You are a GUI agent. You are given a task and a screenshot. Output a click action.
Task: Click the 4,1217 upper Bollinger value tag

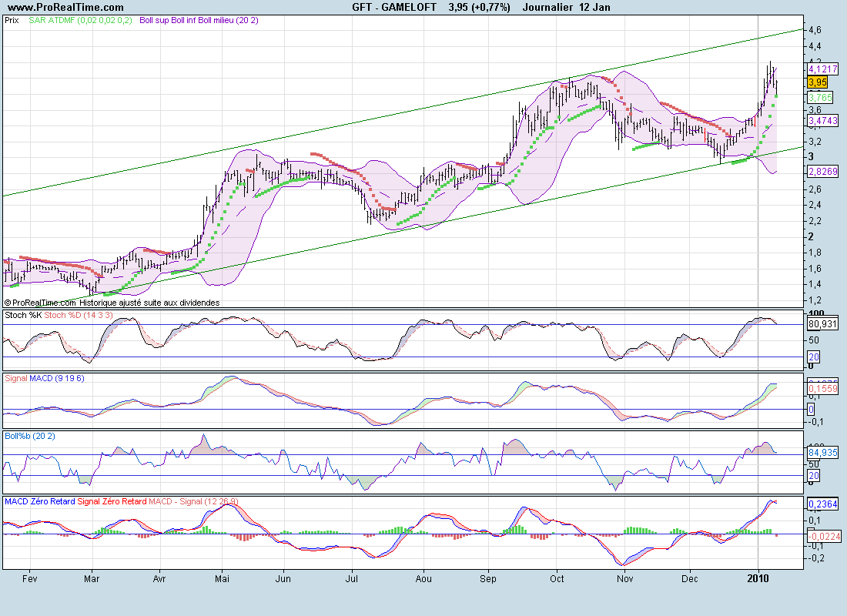click(x=822, y=69)
